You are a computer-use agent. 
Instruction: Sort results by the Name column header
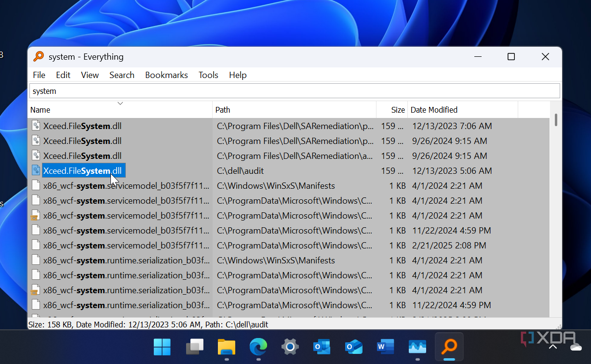(x=120, y=110)
